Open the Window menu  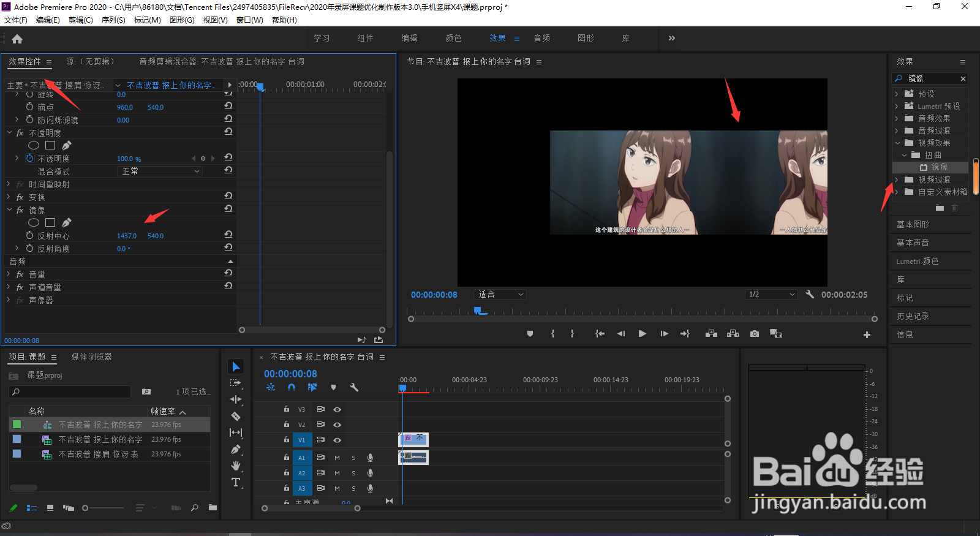pos(250,20)
